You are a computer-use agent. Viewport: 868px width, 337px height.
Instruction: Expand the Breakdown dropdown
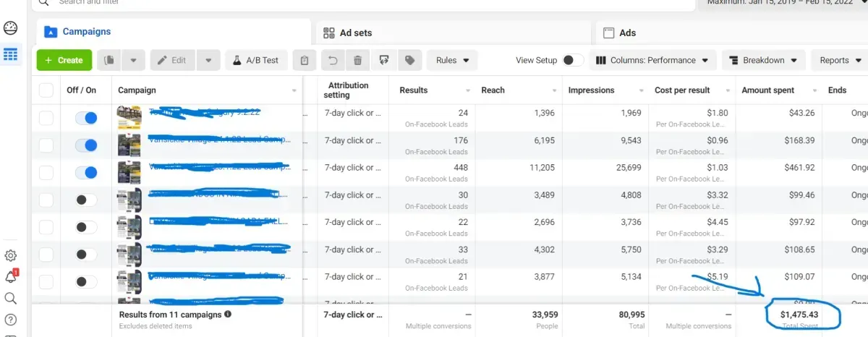click(764, 61)
